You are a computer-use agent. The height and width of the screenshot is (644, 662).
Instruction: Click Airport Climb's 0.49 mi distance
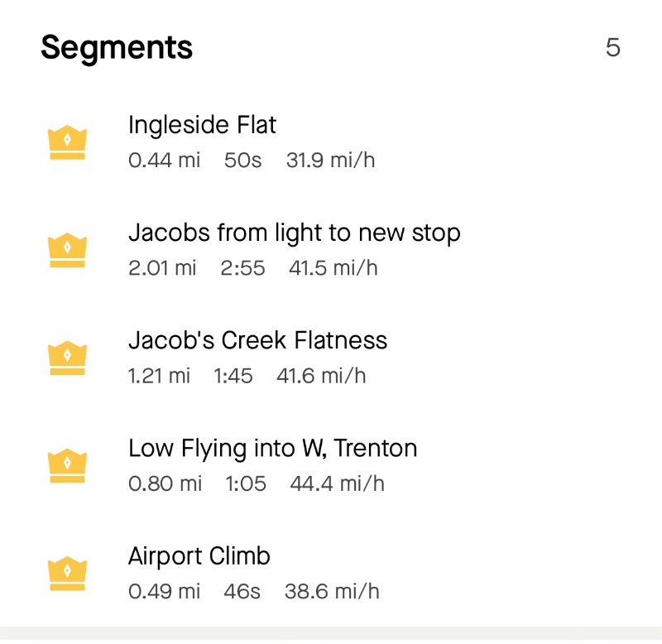coord(164,591)
